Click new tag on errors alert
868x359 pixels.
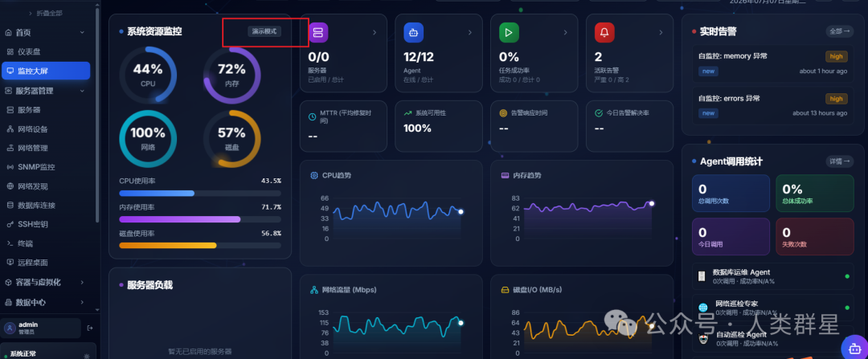coord(708,113)
